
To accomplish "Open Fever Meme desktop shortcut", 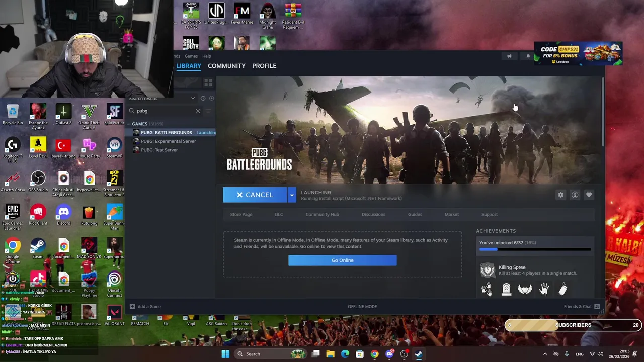I will [242, 14].
